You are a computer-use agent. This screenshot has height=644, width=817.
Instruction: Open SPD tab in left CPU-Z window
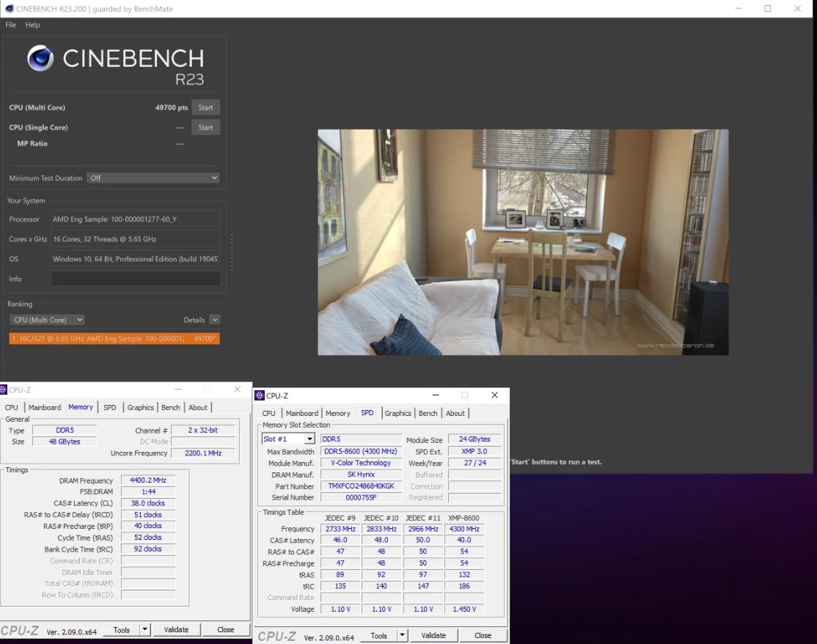pyautogui.click(x=110, y=407)
